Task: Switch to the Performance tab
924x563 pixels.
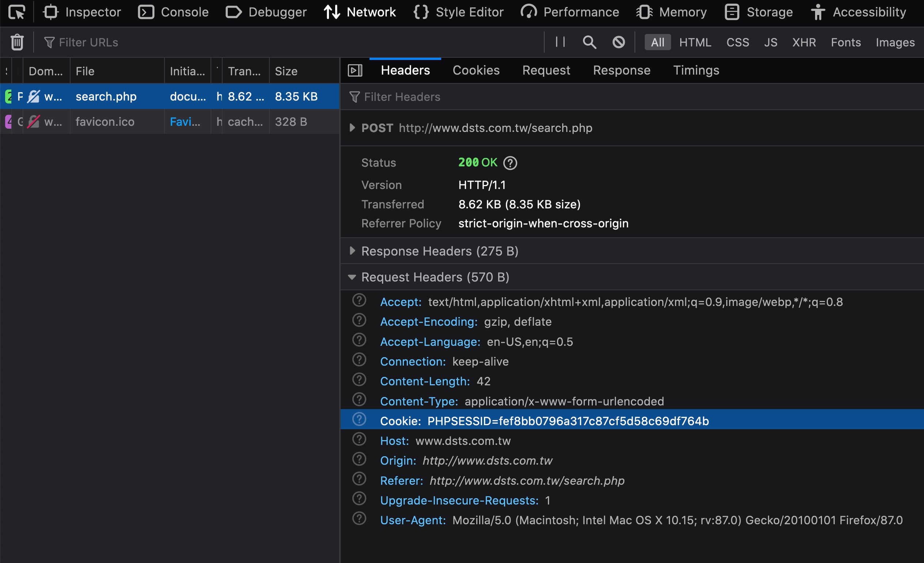Action: (570, 12)
